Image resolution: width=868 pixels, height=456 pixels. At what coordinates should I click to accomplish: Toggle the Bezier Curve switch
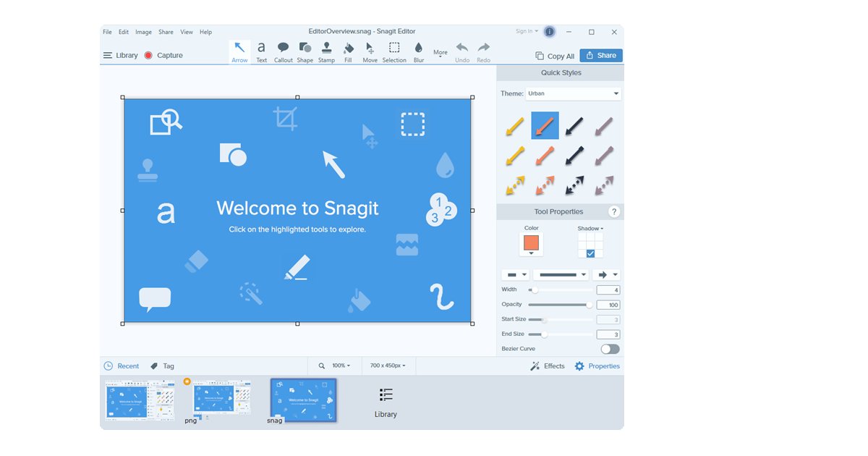tap(610, 349)
